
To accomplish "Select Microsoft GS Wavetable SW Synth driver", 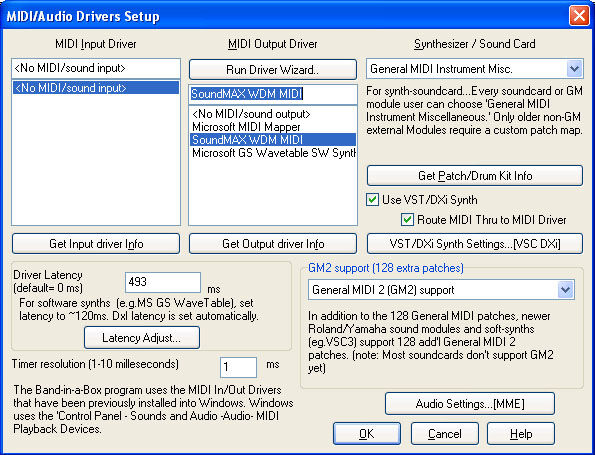I will pos(272,153).
